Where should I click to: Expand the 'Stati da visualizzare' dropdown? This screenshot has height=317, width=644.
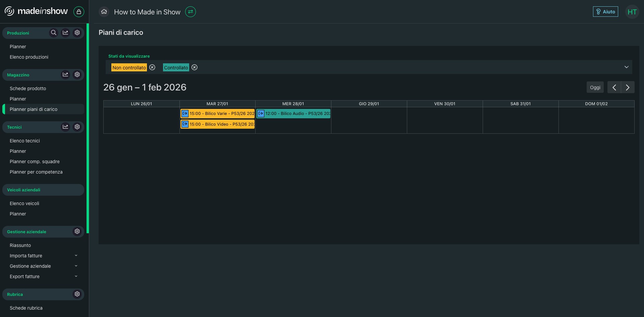[626, 67]
